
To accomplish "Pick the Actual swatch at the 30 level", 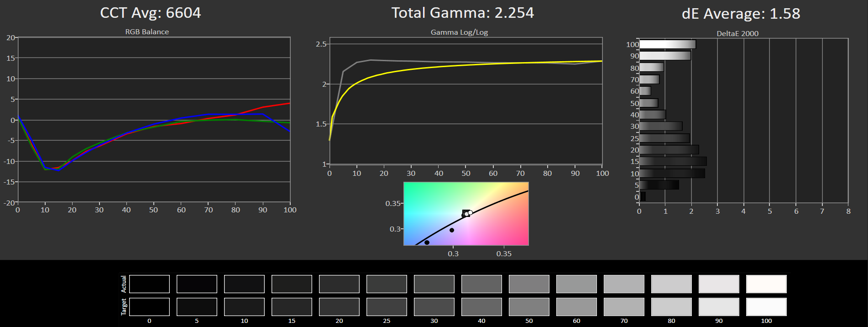I will [x=434, y=284].
